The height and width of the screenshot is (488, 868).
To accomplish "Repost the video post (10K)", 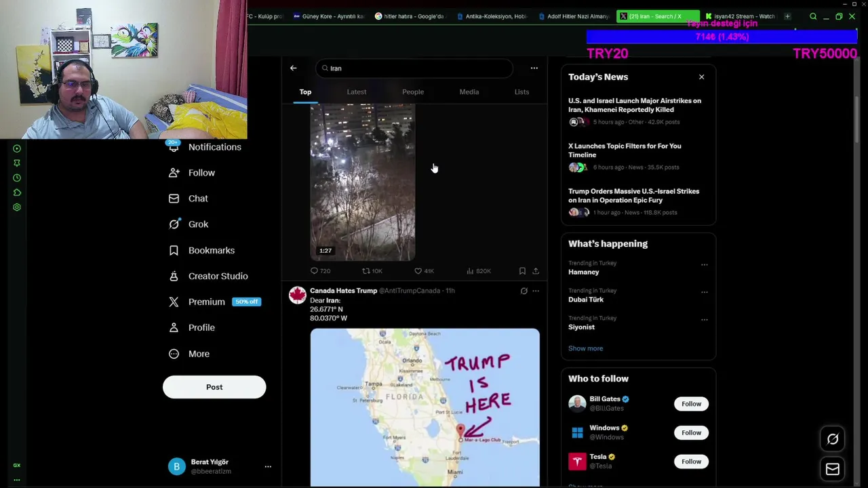I will click(372, 271).
